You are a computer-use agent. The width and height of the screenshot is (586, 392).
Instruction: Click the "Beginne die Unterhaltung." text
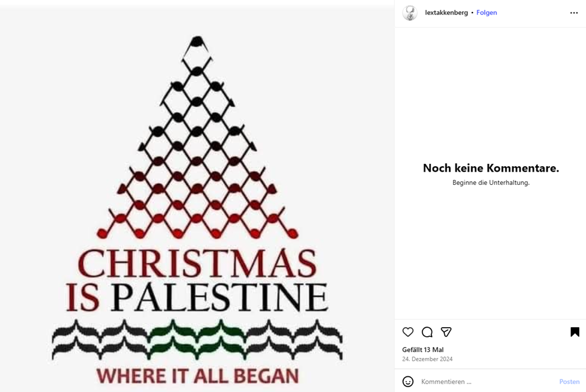coord(490,182)
